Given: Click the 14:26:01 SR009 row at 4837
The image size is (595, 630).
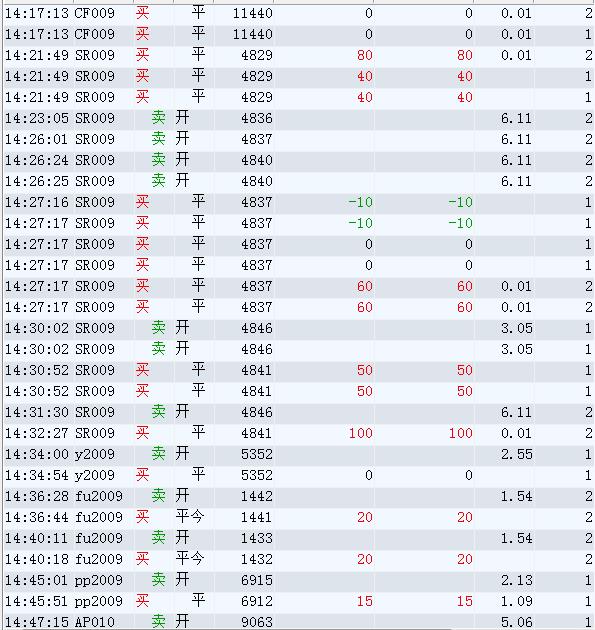Looking at the screenshot, I should coord(299,139).
